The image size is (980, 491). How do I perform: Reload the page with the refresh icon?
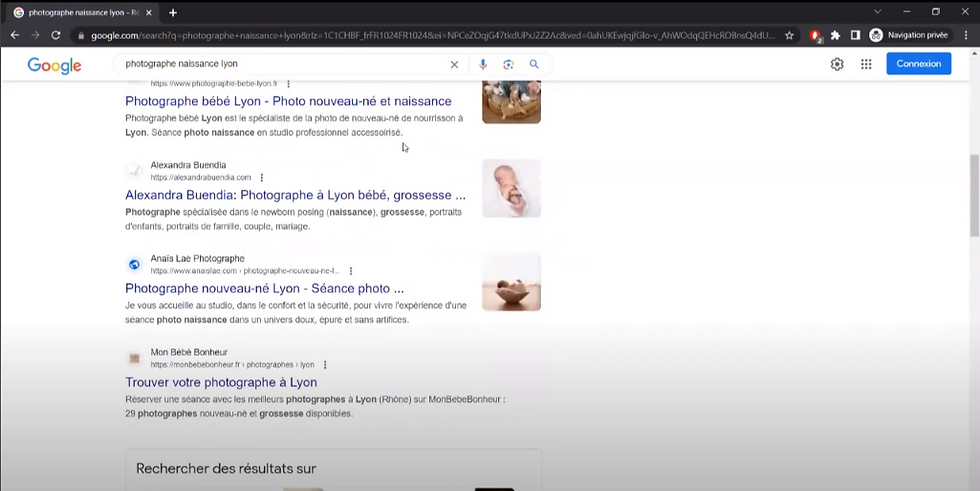56,36
